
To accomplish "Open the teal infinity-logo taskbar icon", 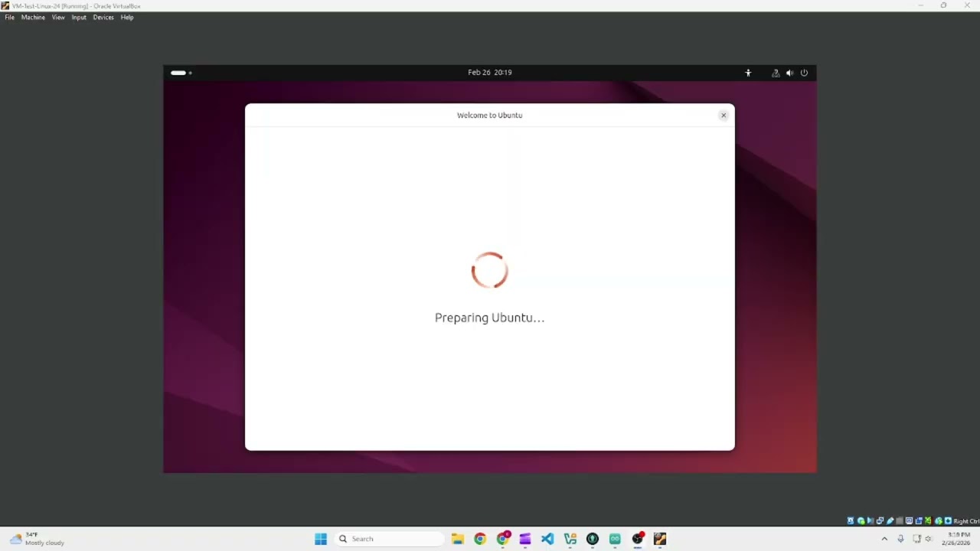I will tap(615, 539).
